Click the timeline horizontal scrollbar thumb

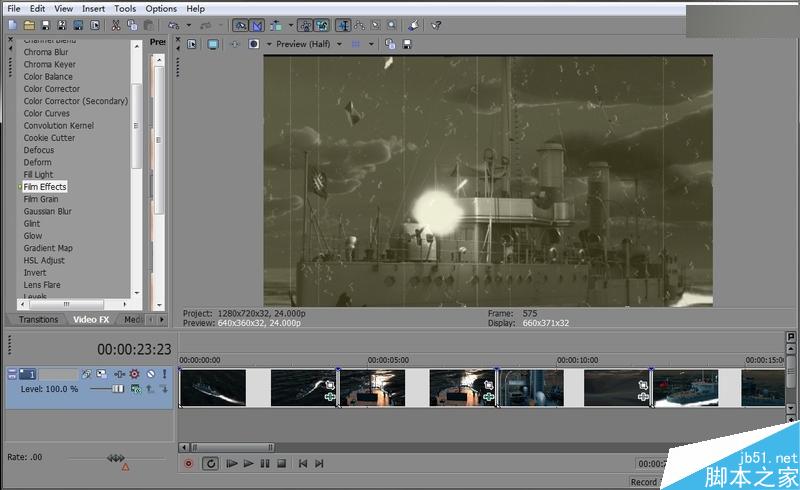coord(232,448)
